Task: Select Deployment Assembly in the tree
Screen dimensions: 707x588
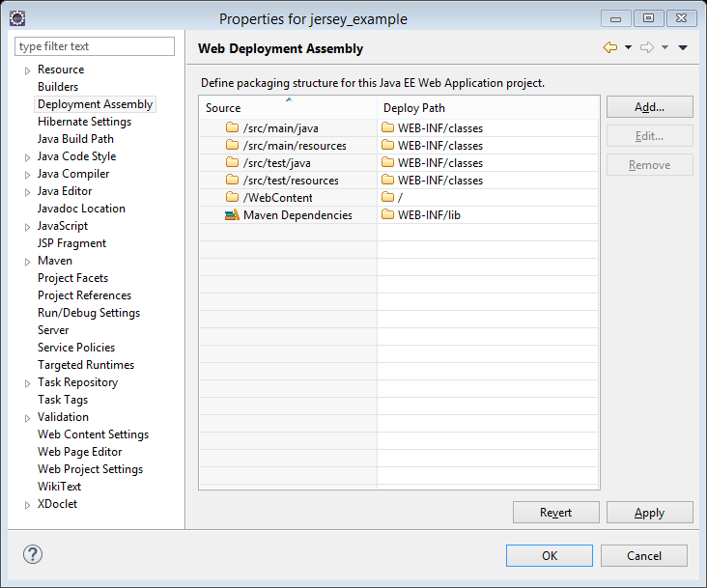Action: click(x=96, y=104)
